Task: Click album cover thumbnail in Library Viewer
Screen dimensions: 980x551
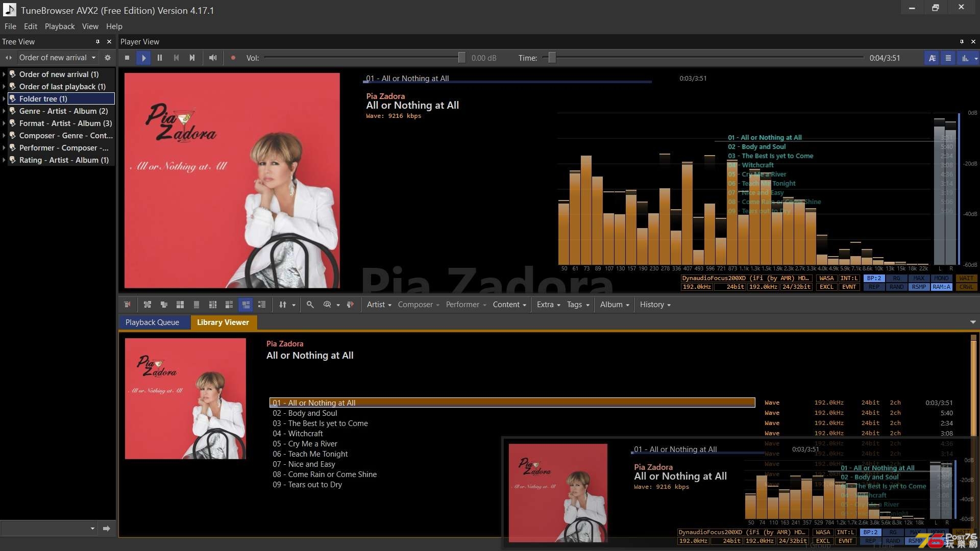Action: pyautogui.click(x=185, y=398)
